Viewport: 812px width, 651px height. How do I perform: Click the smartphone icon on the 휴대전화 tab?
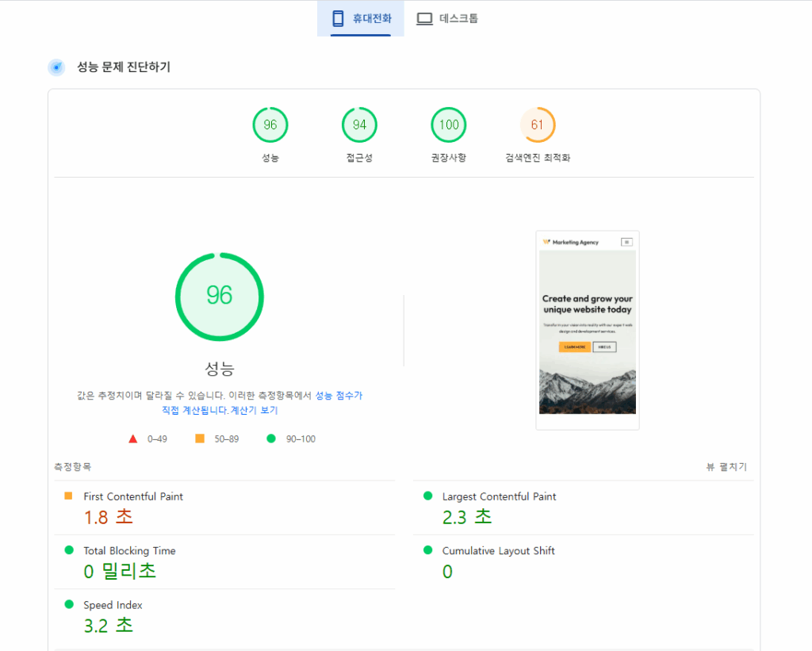pos(338,17)
